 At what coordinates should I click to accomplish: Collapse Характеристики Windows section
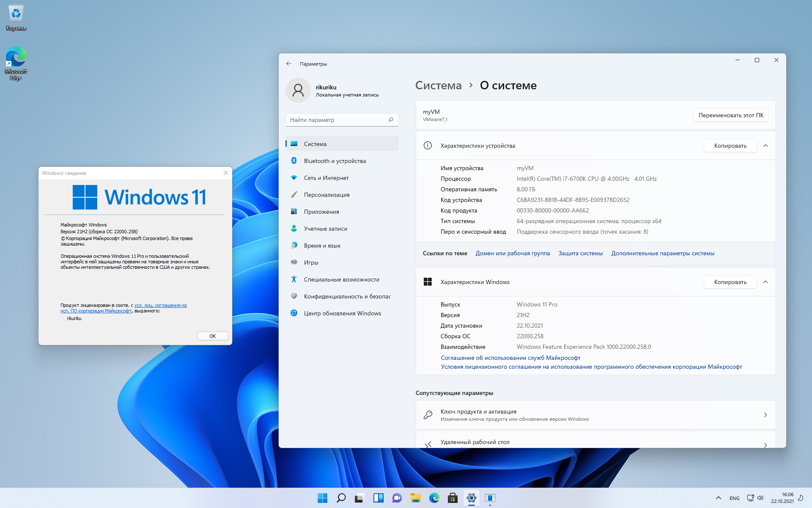(765, 282)
